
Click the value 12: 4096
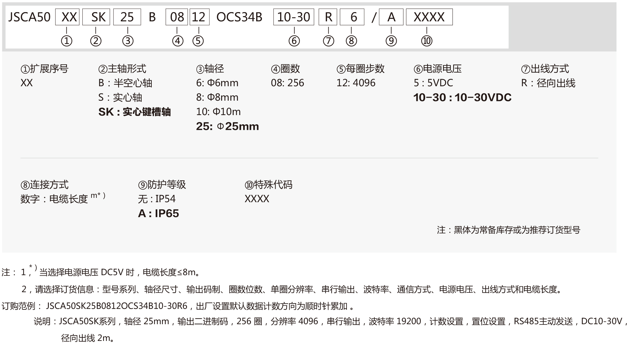(x=356, y=83)
